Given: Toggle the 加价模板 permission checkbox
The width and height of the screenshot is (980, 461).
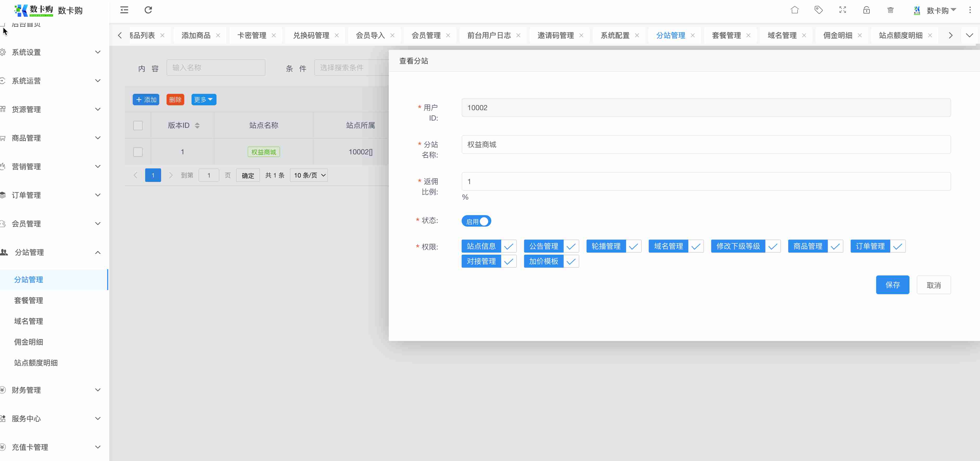Looking at the screenshot, I should pyautogui.click(x=571, y=261).
